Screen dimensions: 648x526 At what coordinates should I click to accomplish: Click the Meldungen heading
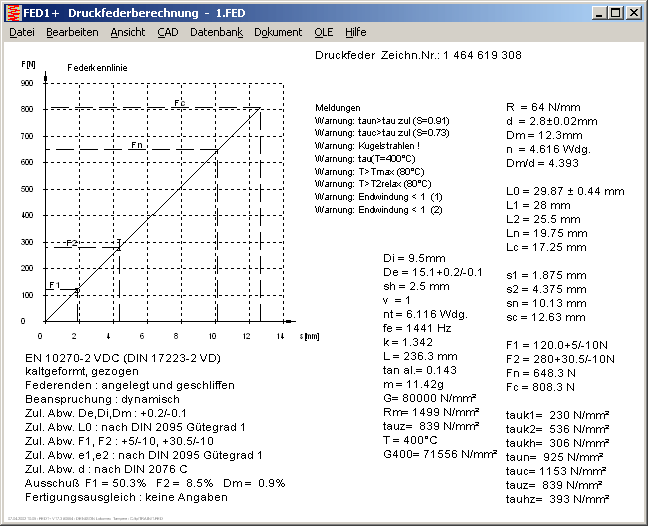(x=338, y=108)
